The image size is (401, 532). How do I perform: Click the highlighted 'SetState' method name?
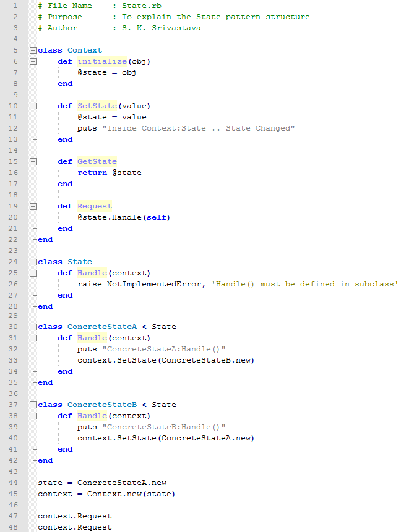pos(97,106)
